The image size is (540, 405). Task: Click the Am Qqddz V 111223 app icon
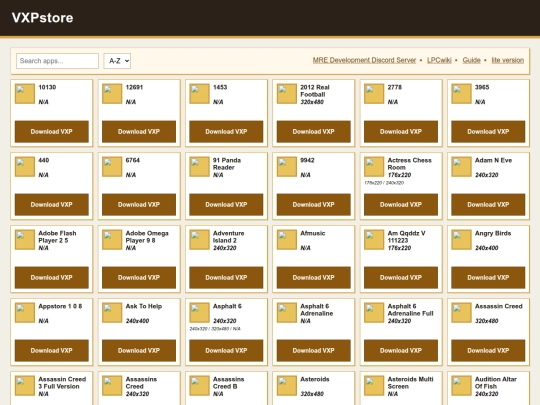[374, 240]
